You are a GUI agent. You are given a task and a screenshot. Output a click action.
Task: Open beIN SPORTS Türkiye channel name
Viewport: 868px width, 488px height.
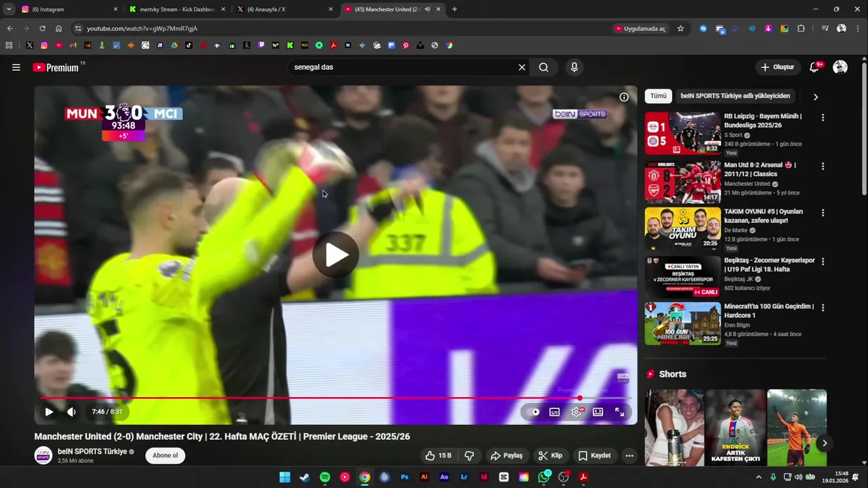coord(92,451)
